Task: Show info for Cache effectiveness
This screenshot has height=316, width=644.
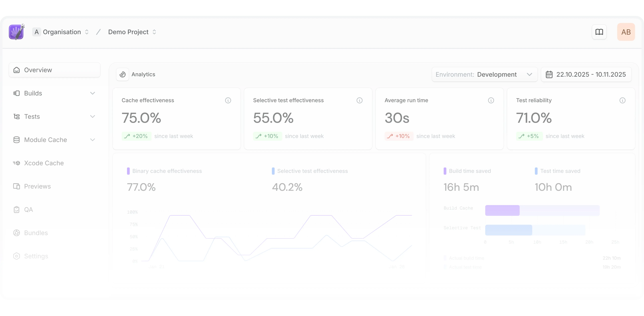Action: click(x=228, y=100)
